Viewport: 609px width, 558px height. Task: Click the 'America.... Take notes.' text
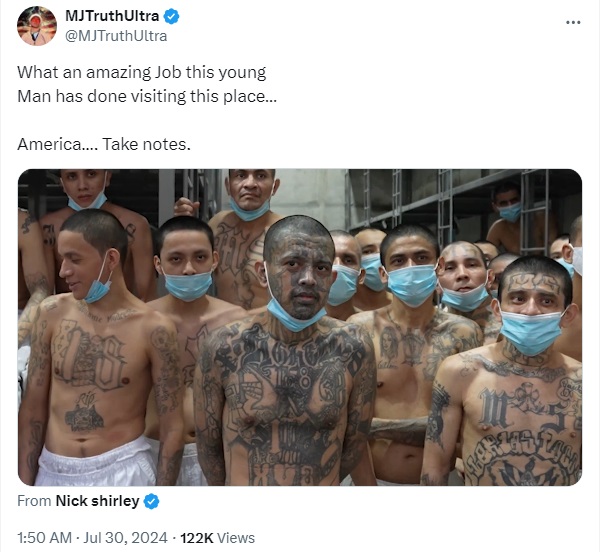click(104, 144)
